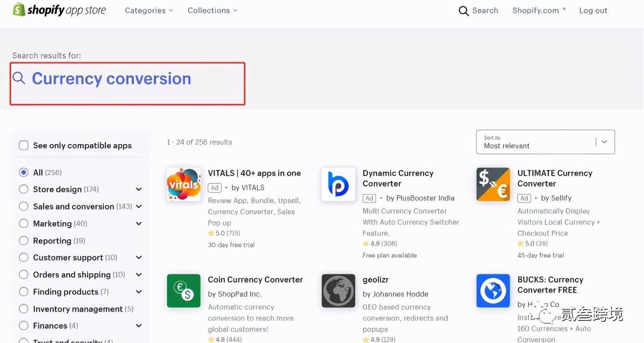Click magnifier icon beside Currency conversion
Viewport: 644px width, 343px height.
19,78
